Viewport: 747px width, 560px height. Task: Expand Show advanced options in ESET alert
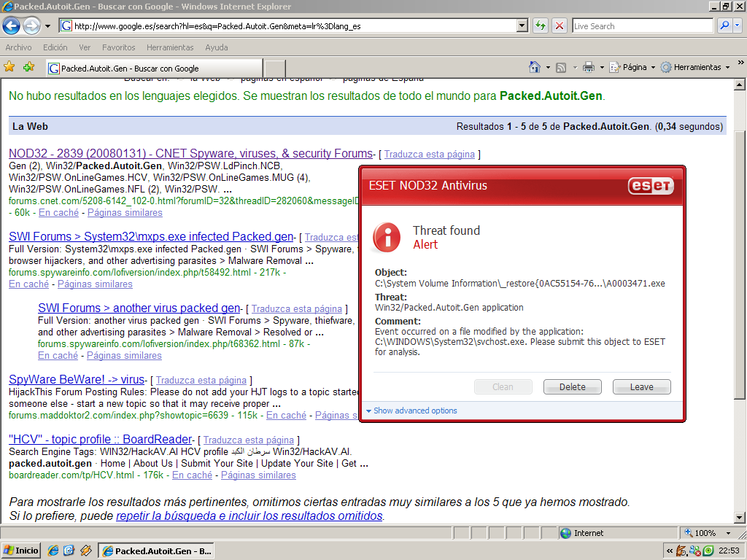tap(412, 411)
